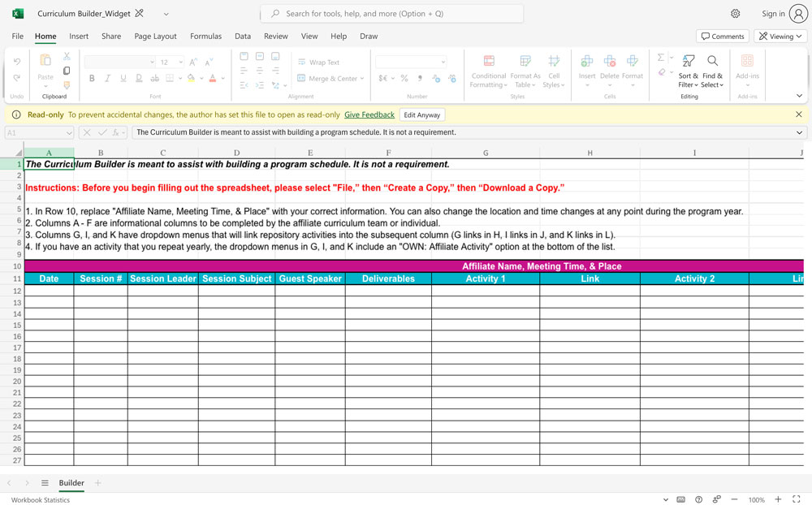Open Sort & Filter dropdown
The width and height of the screenshot is (812, 505).
(x=689, y=71)
